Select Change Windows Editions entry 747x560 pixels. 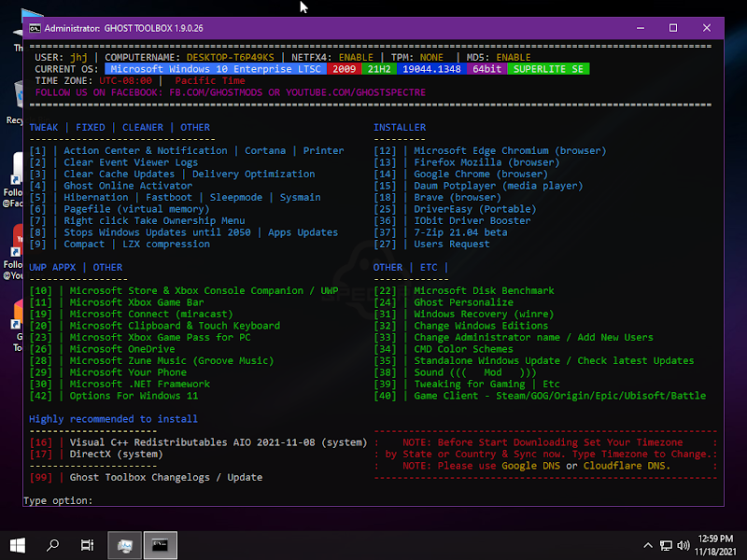(x=481, y=326)
